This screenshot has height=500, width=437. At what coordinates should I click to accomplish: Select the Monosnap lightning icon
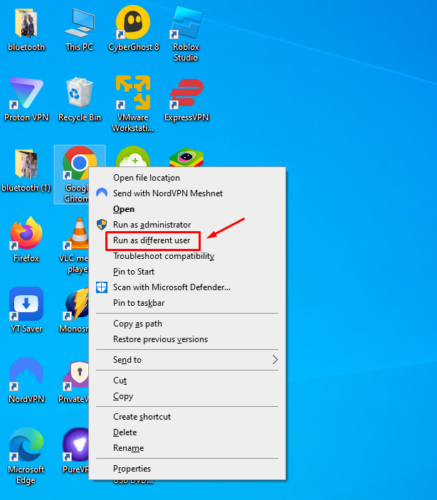click(x=77, y=304)
